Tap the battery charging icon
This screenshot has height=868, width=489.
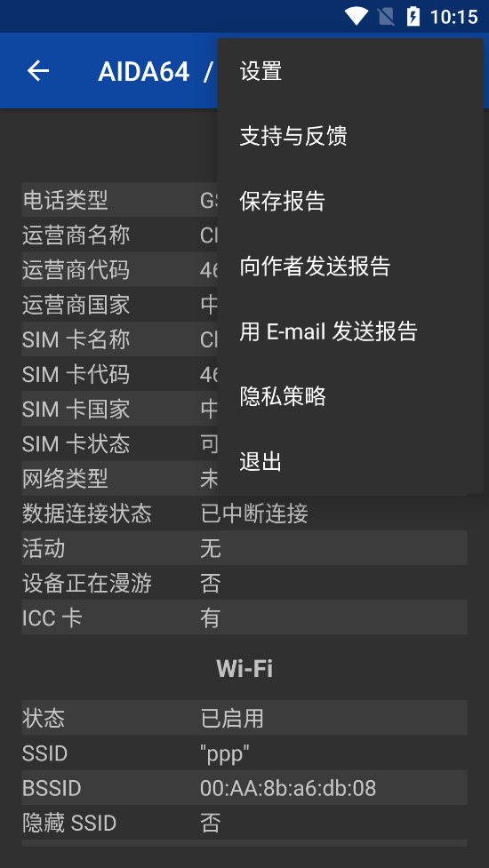(x=413, y=16)
